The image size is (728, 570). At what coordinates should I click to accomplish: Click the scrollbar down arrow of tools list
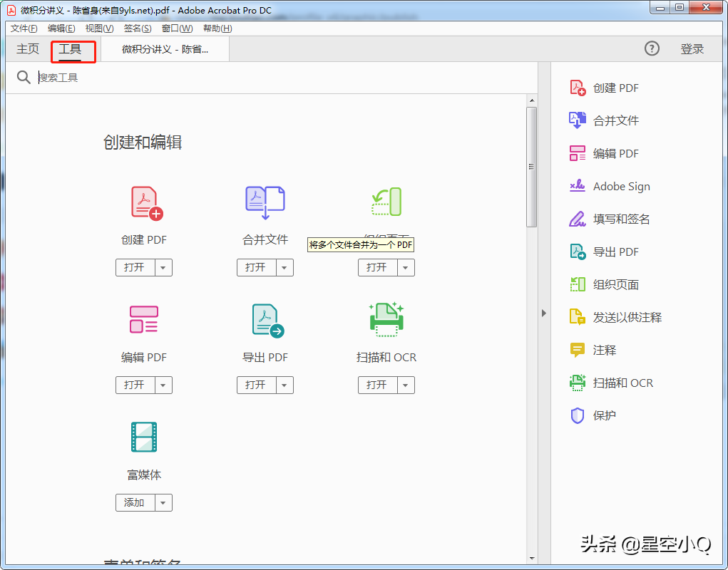point(532,559)
